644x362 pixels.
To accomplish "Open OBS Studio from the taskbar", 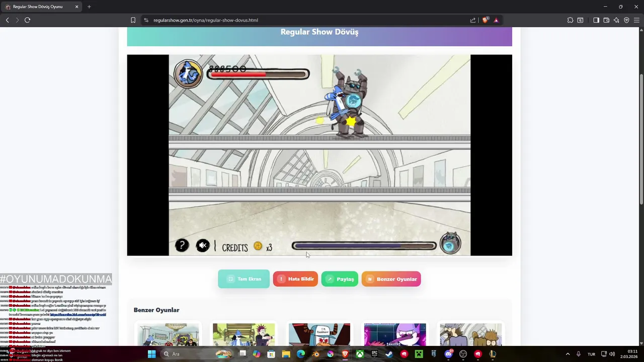I will coord(463,354).
